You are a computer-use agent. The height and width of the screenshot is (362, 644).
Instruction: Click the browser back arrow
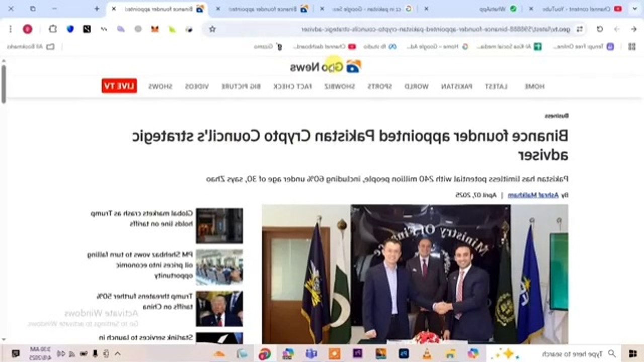633,29
